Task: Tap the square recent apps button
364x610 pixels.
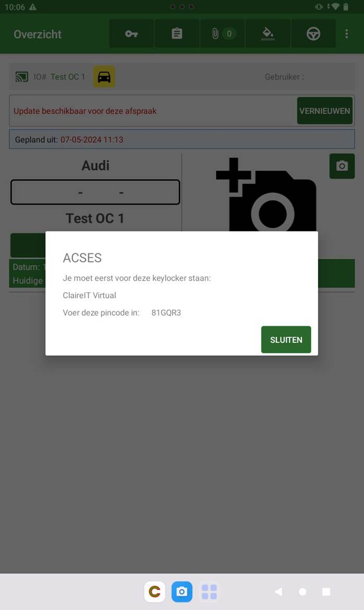Action: [326, 592]
